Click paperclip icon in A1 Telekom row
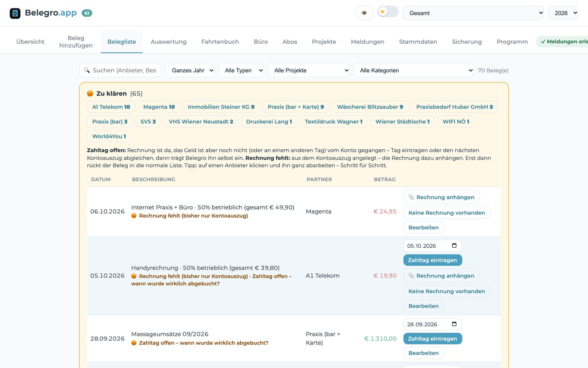The width and height of the screenshot is (588, 368). point(411,276)
